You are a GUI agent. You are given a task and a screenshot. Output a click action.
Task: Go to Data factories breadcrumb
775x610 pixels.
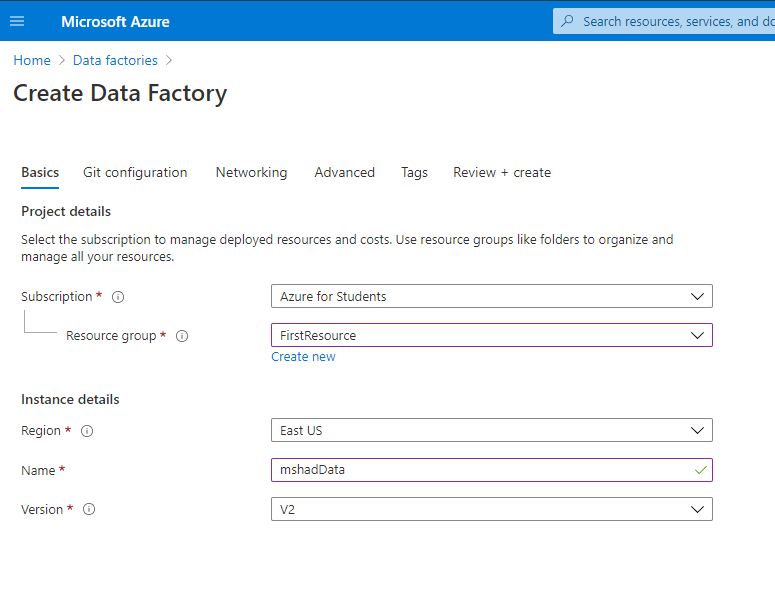point(115,60)
